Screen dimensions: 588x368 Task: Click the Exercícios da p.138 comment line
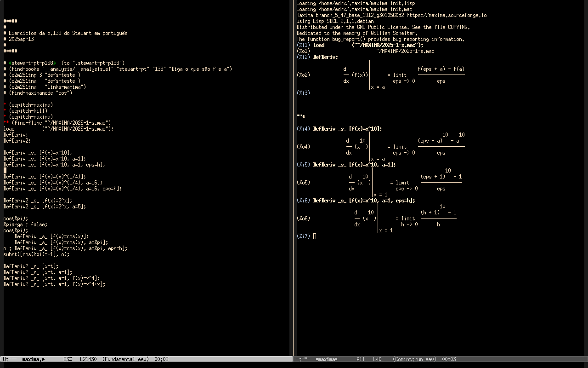(x=65, y=33)
